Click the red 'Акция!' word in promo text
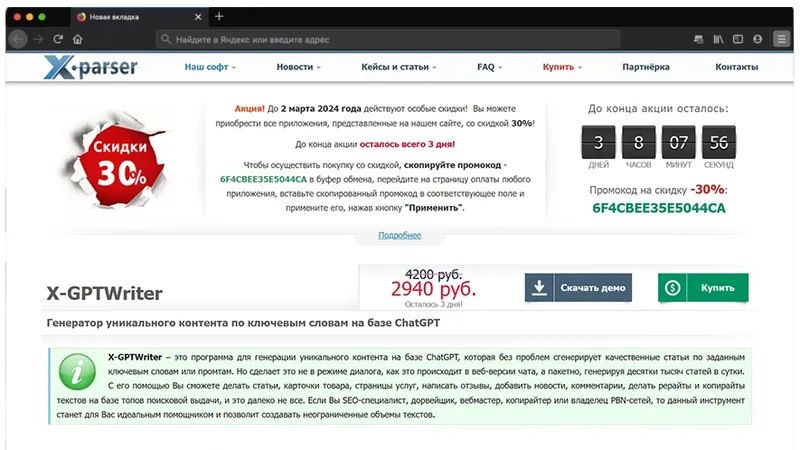The image size is (800, 450). pos(249,109)
